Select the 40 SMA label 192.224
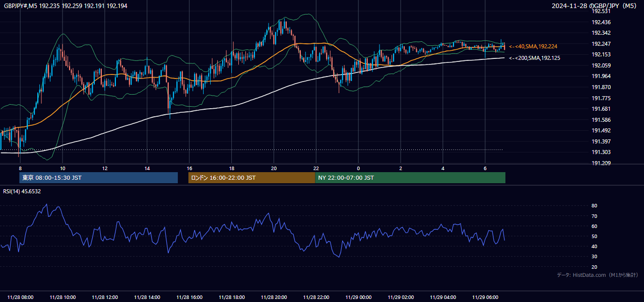The image size is (644, 302). point(533,46)
